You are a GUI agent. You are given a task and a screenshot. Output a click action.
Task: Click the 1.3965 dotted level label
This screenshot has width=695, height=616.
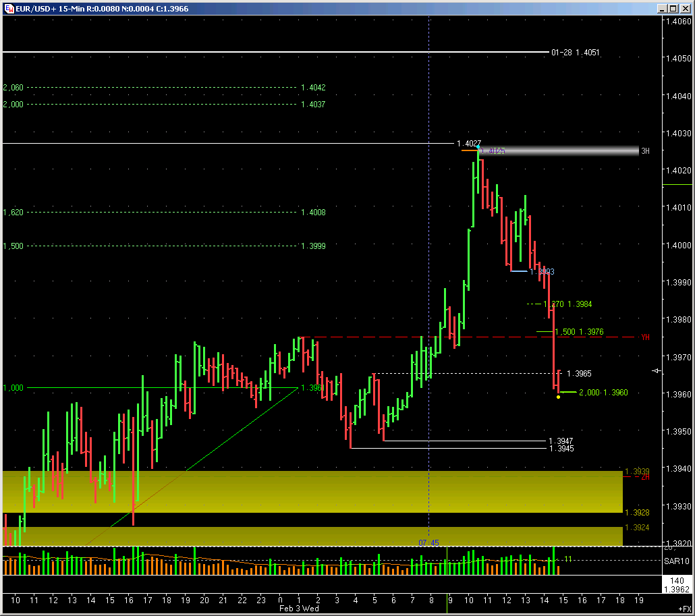579,374
